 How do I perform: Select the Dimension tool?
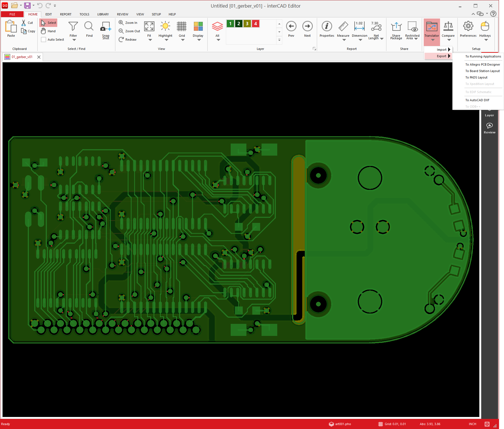click(x=359, y=26)
